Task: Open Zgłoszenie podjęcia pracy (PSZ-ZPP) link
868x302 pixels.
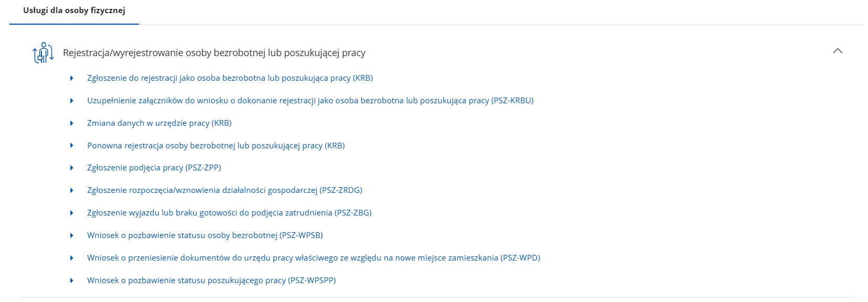Action: [x=154, y=168]
